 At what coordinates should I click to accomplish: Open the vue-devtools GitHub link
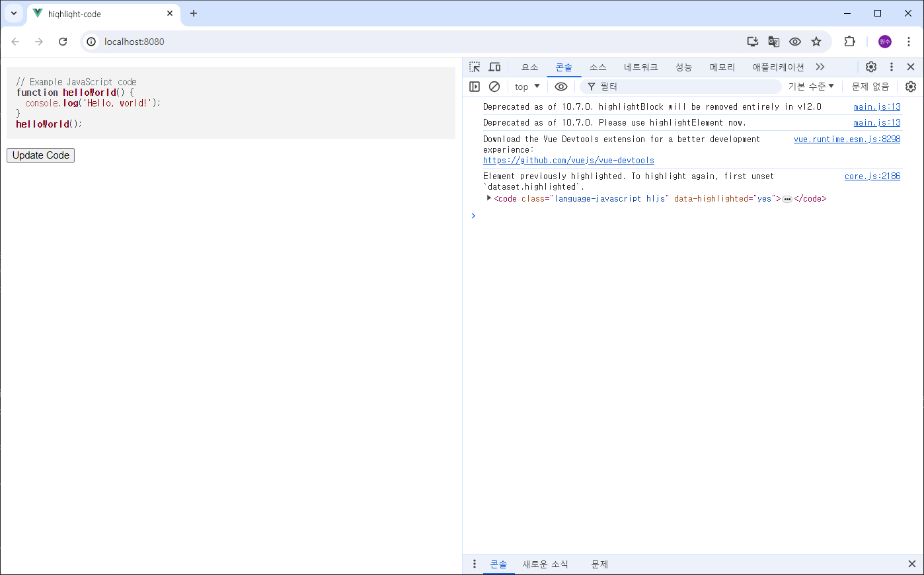[568, 160]
